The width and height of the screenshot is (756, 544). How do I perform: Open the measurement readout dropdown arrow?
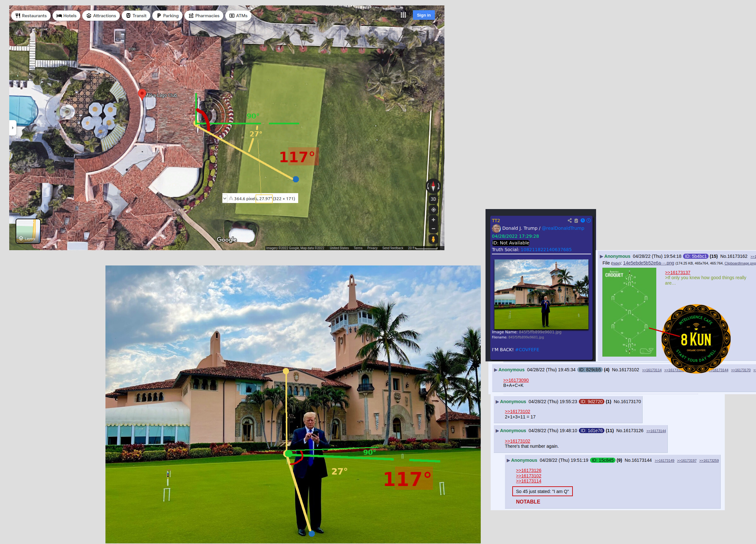(x=225, y=199)
